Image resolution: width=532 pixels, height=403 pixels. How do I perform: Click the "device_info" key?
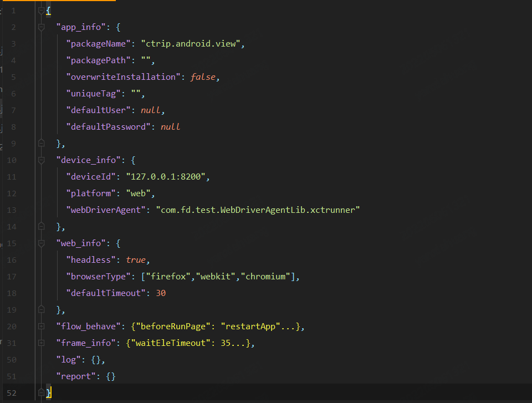pos(89,160)
